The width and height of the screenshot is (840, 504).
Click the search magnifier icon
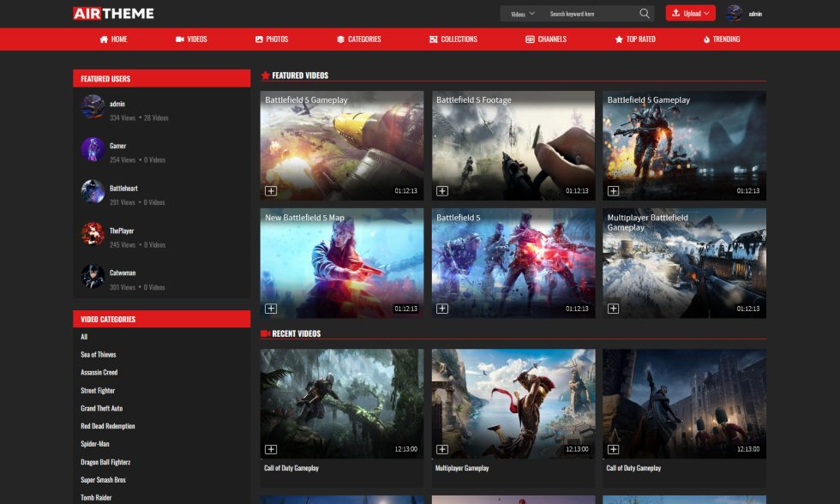tap(645, 14)
